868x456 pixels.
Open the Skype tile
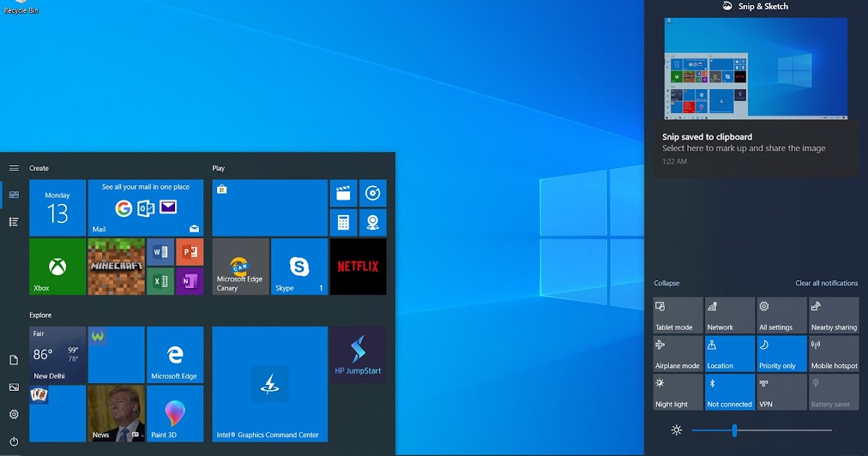point(299,266)
